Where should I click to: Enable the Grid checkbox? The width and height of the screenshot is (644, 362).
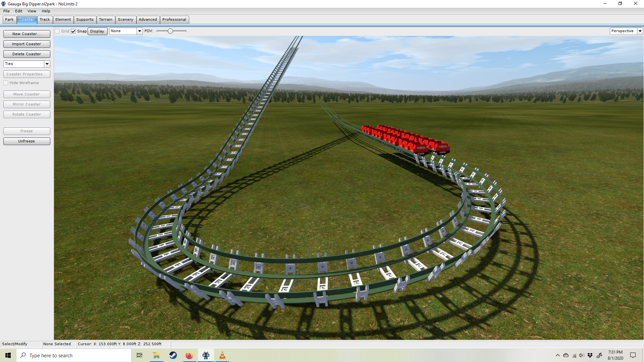click(x=57, y=31)
